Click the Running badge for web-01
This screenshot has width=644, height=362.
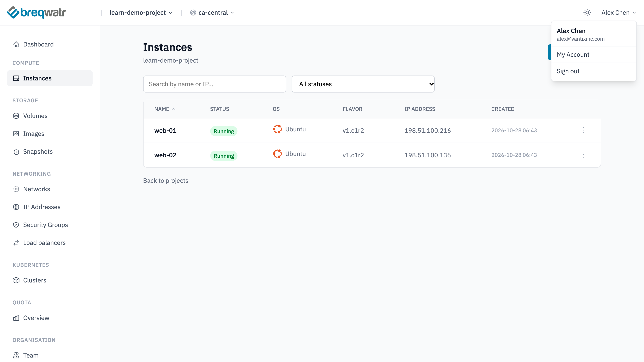[224, 131]
